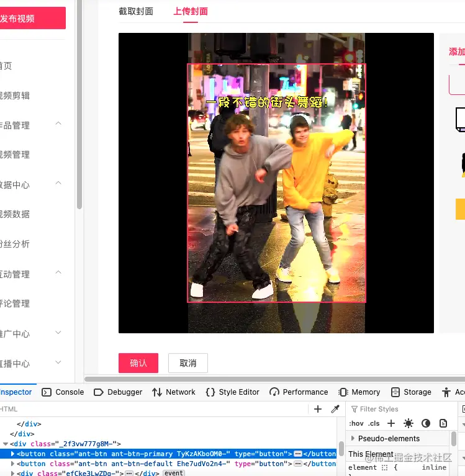Click the 发布视频 publish video button
Screen dimensions: 465x476
click(x=32, y=18)
